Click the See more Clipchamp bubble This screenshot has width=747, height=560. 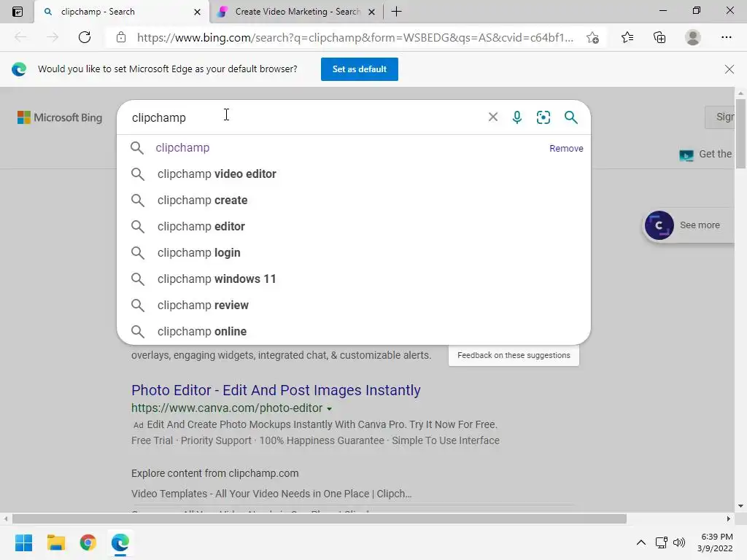click(x=688, y=225)
